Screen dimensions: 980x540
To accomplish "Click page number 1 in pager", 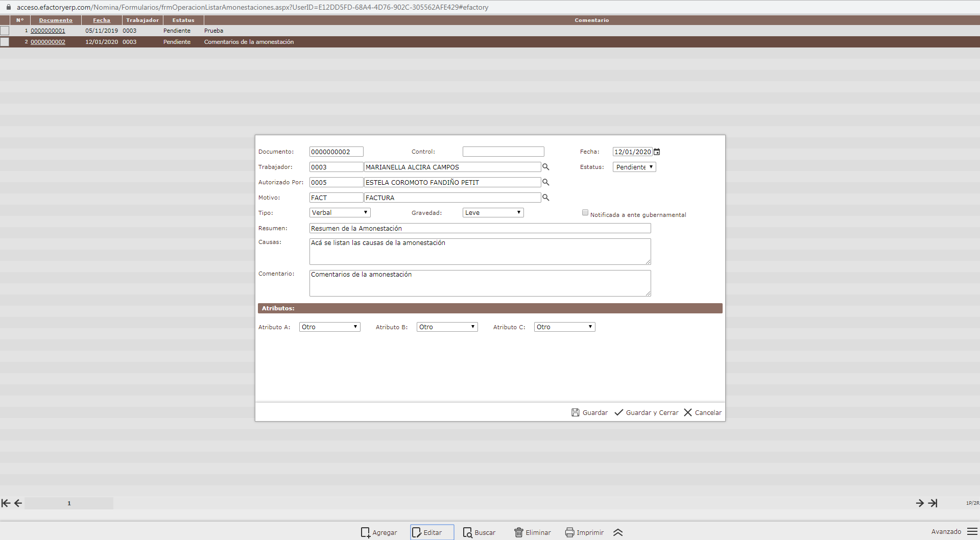I will click(69, 503).
